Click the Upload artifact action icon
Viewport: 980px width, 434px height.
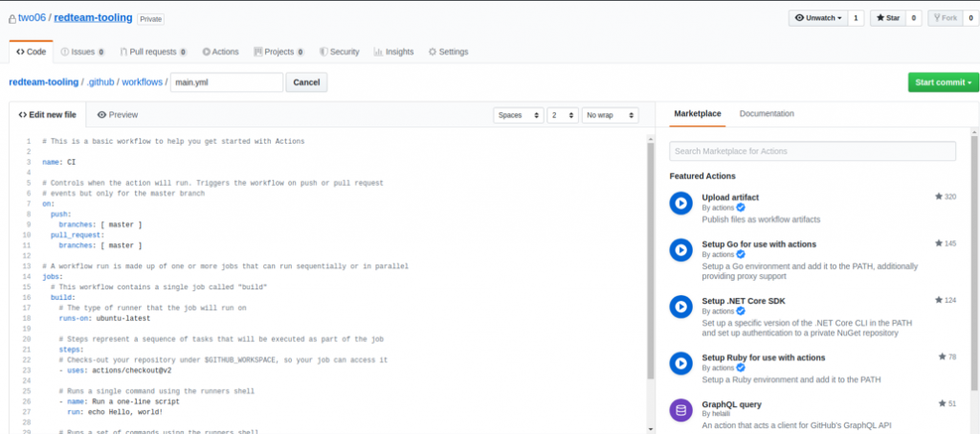pyautogui.click(x=681, y=203)
